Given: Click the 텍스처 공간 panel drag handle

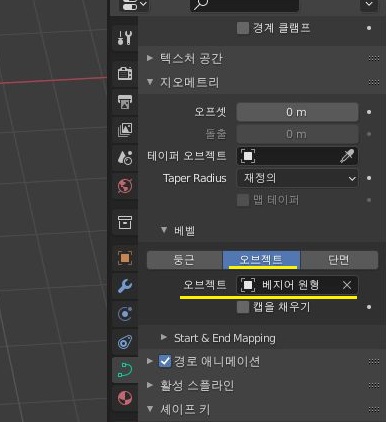Looking at the screenshot, I should [x=374, y=58].
